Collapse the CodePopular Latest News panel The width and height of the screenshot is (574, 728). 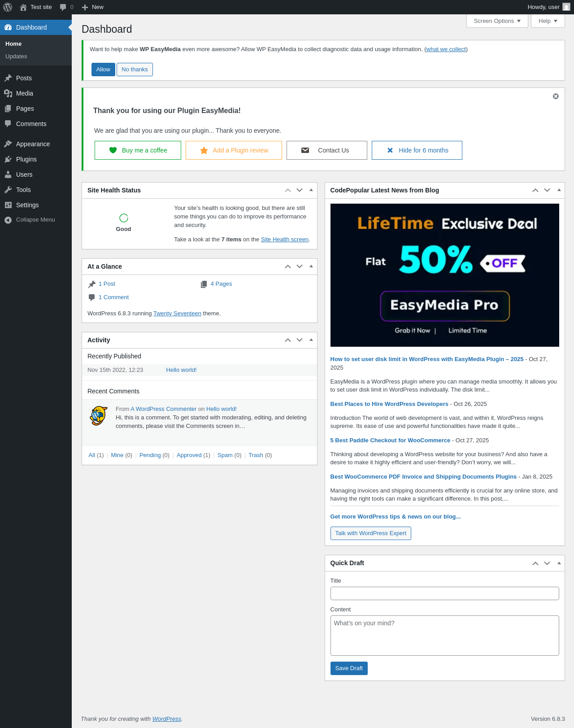tap(559, 190)
